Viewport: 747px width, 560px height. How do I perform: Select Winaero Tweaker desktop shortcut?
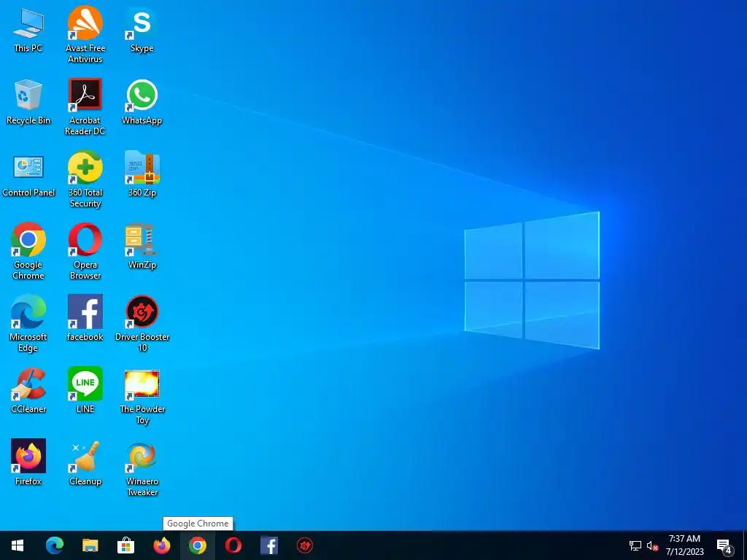tap(142, 469)
